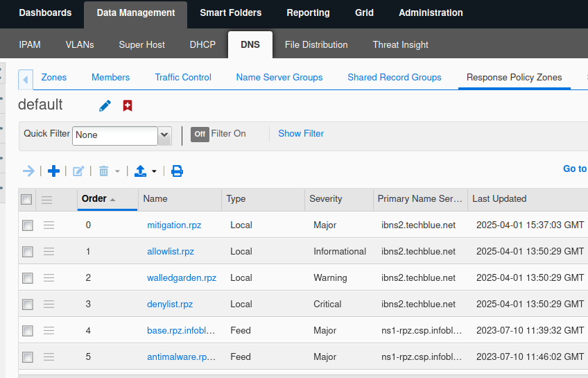Click the blue plus Add icon

(53, 171)
